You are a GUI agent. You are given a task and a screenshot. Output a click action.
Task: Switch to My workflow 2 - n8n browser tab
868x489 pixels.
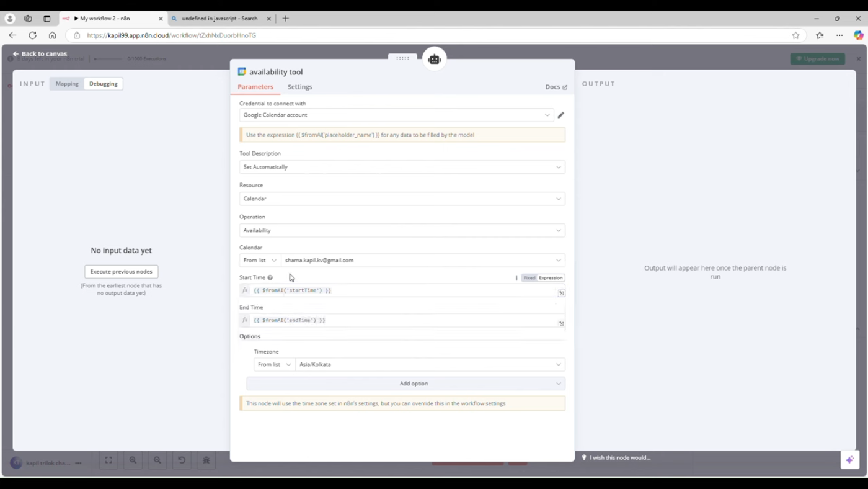(113, 19)
